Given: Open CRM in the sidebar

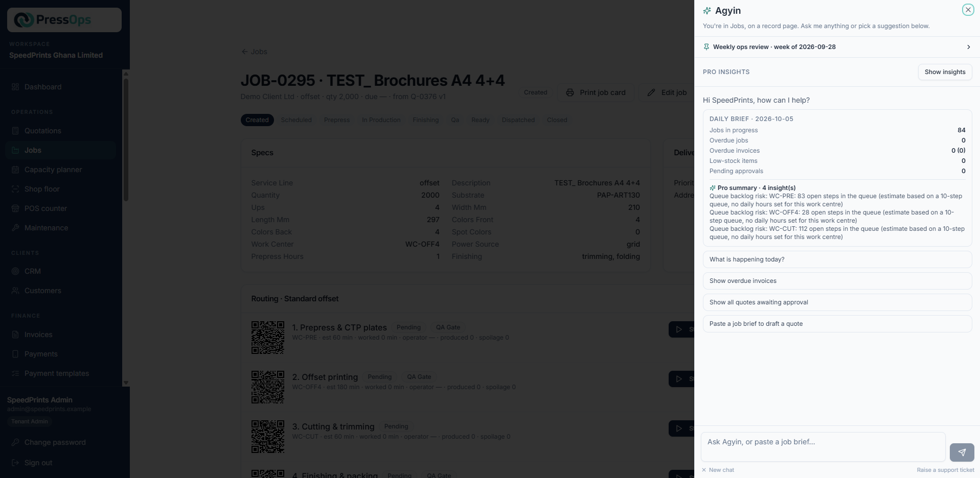Looking at the screenshot, I should coord(61,271).
